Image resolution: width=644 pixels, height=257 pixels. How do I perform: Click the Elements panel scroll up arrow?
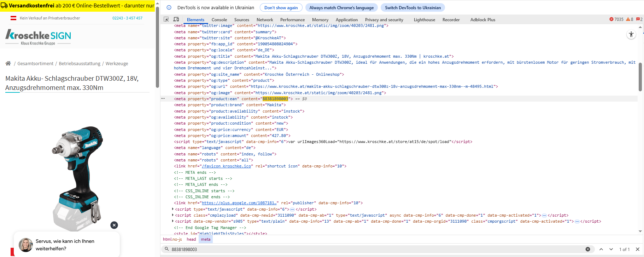[640, 27]
